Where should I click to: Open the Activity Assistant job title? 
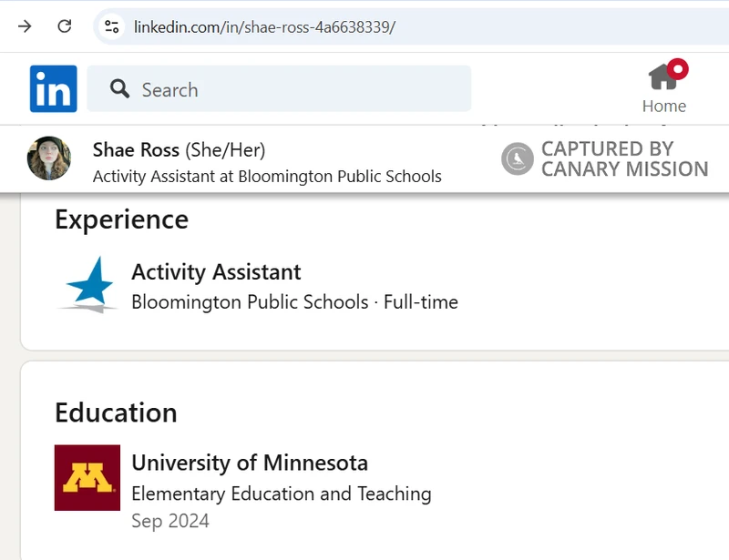coord(216,272)
